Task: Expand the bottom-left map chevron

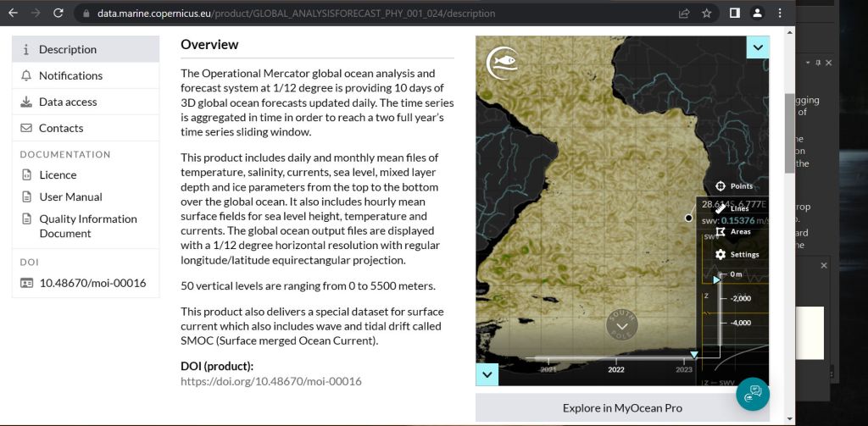Action: (x=487, y=373)
